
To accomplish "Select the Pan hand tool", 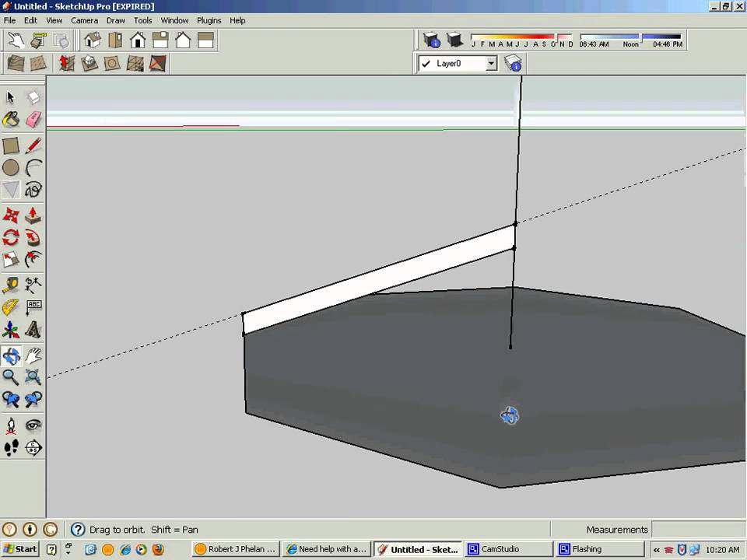I will coord(33,355).
